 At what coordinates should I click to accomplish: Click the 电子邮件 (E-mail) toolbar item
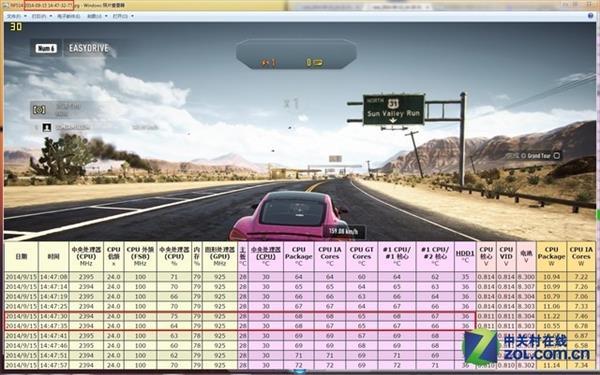(68, 16)
